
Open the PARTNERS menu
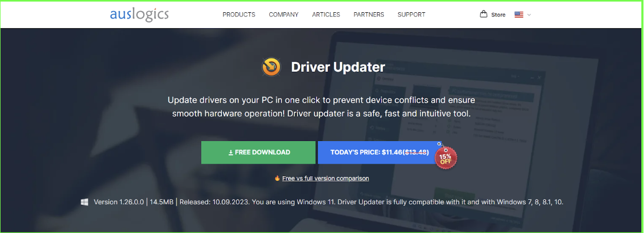click(369, 14)
